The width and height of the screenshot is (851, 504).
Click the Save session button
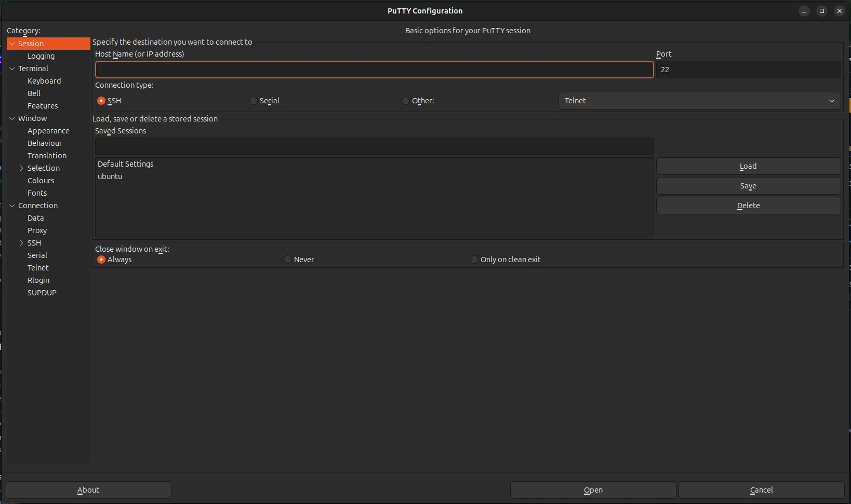748,186
